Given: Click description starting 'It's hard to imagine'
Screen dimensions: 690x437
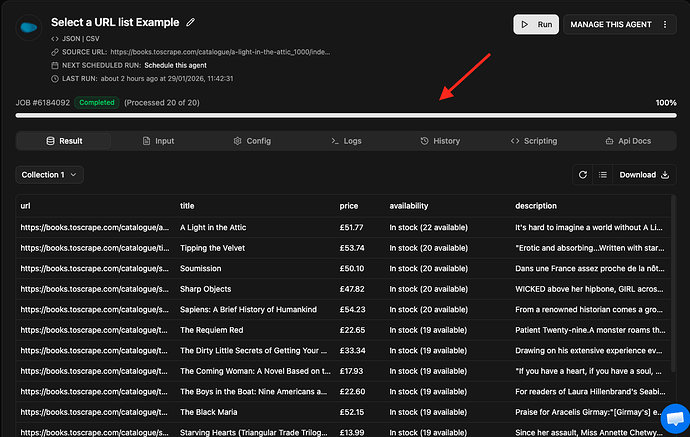Looking at the screenshot, I should click(x=589, y=228).
